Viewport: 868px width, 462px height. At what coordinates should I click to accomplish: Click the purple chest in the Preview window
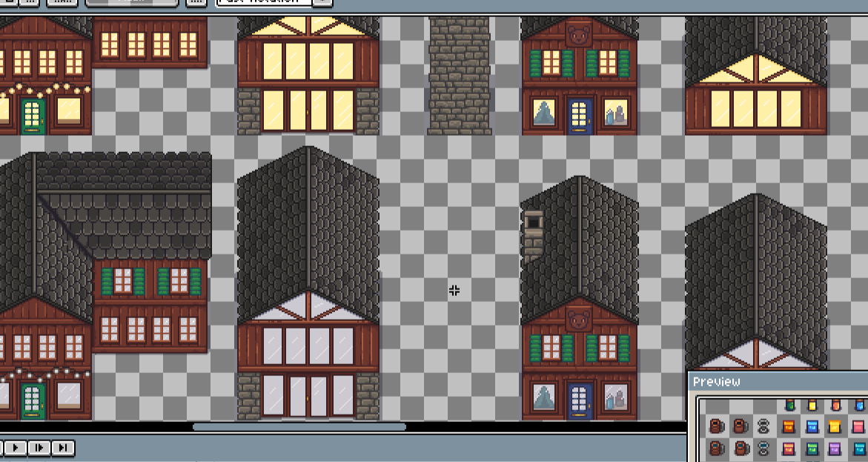click(x=834, y=448)
